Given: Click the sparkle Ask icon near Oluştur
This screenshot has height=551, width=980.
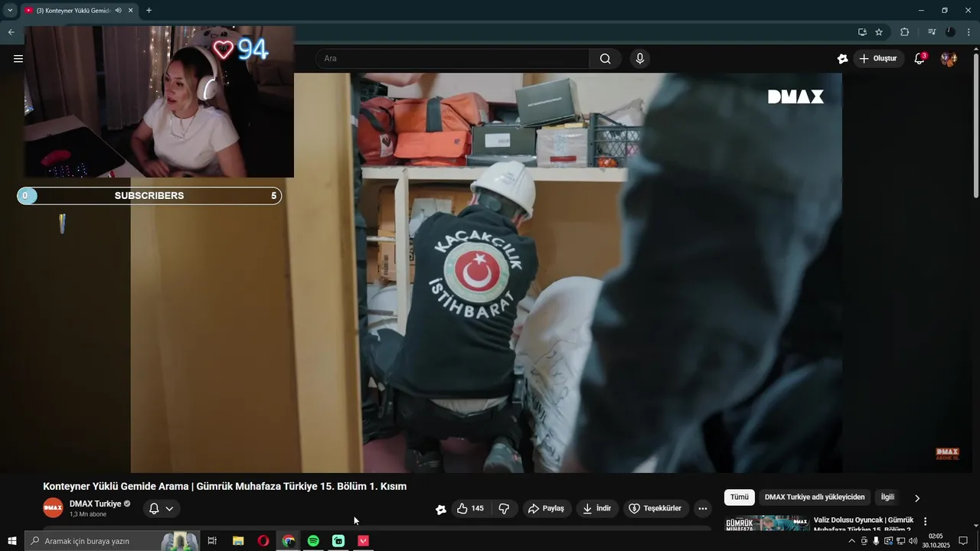Looking at the screenshot, I should [x=842, y=59].
